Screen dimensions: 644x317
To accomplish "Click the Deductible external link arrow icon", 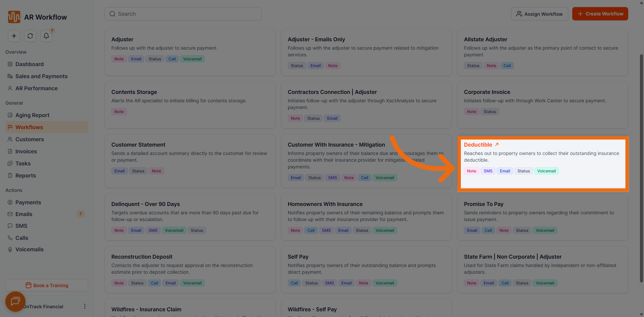I will pos(497,145).
